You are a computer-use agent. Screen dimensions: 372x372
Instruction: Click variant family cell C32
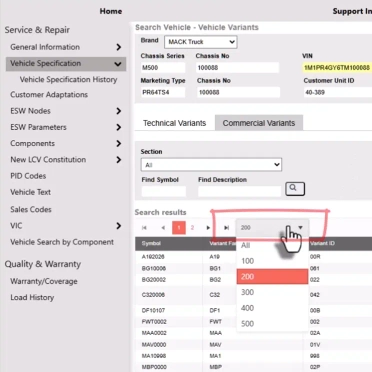[x=215, y=295]
